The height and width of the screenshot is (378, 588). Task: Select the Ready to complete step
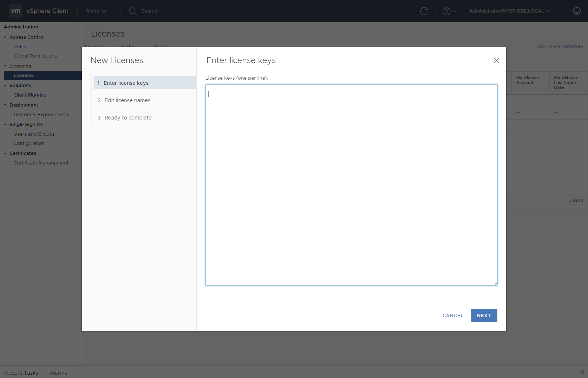pos(128,118)
